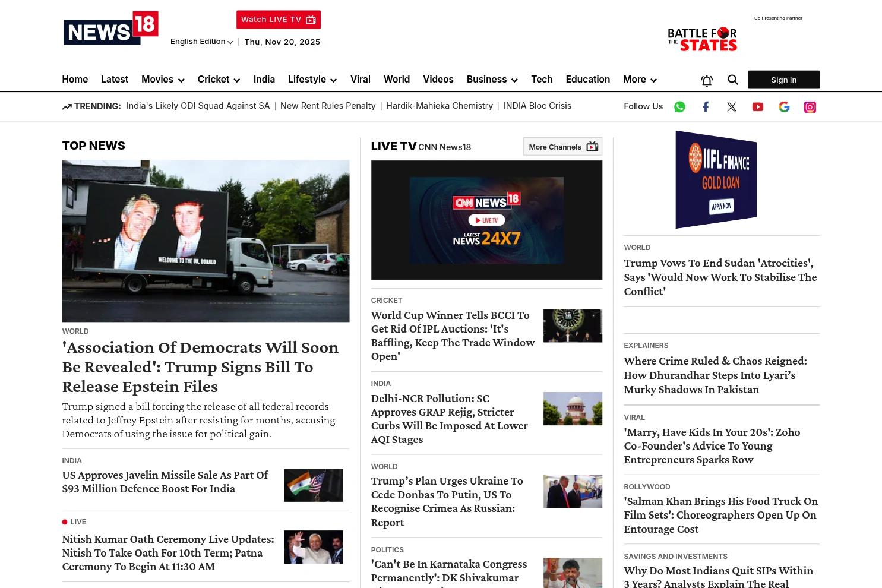Click the Watch LIVE TV button
882x588 pixels.
[279, 20]
